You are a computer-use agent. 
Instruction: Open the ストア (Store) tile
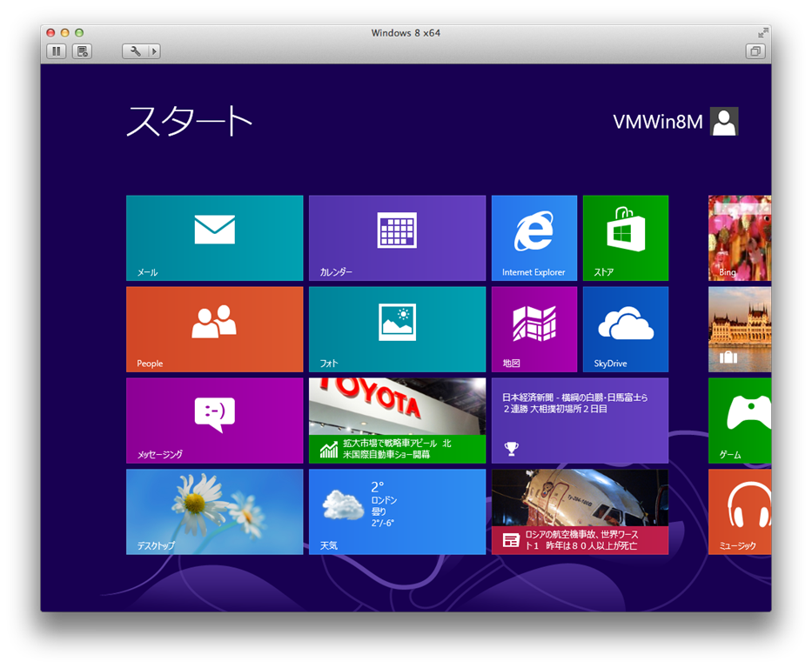pyautogui.click(x=626, y=238)
